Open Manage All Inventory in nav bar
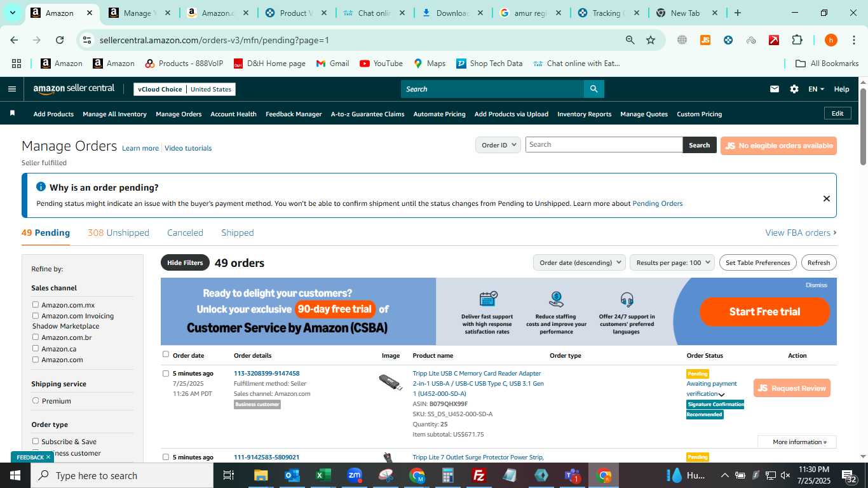The width and height of the screenshot is (868, 488). pos(114,114)
